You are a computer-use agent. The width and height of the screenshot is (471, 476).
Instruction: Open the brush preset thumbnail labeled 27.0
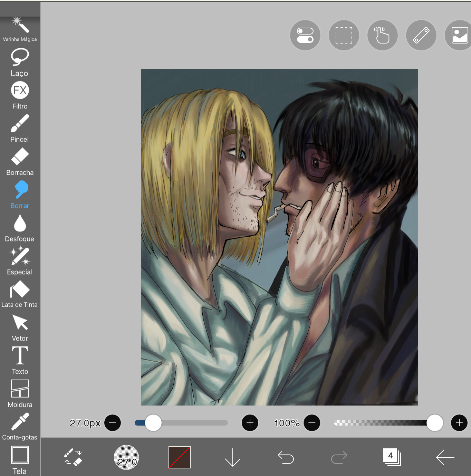pos(126,457)
